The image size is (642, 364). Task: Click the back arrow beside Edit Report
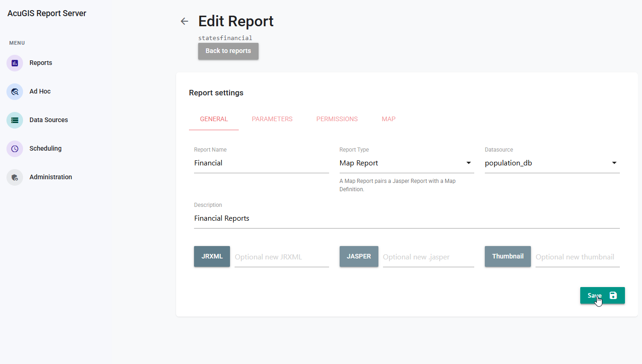(184, 21)
